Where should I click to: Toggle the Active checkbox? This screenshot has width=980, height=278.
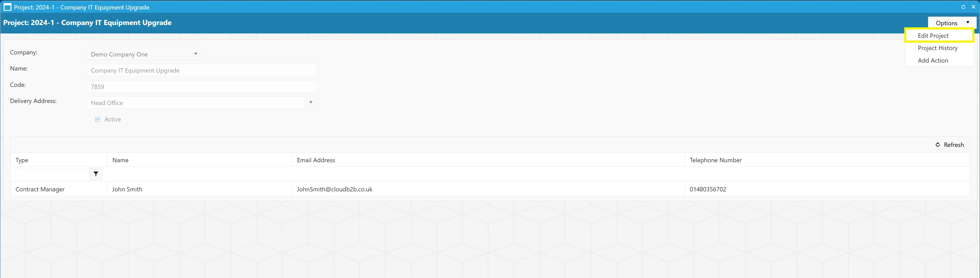pos(97,119)
